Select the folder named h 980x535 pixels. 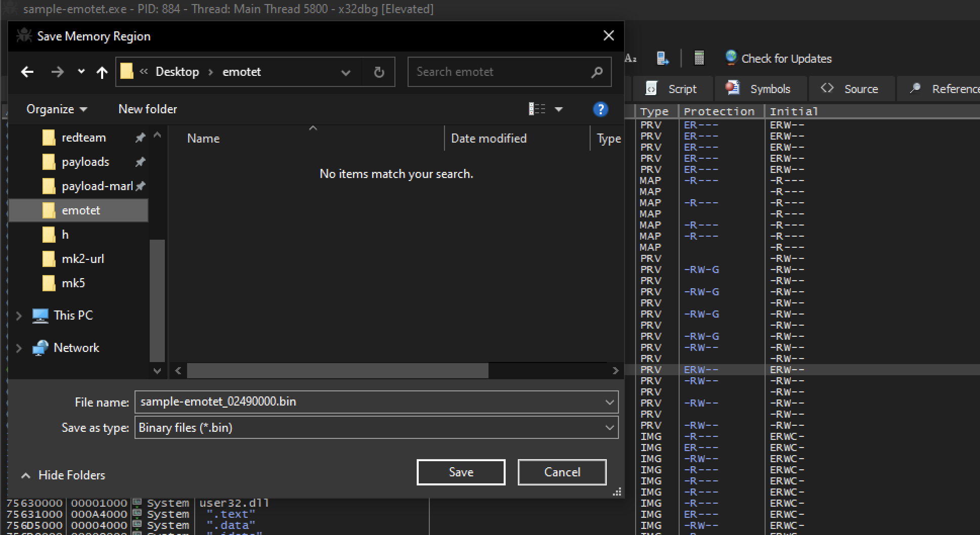(65, 235)
